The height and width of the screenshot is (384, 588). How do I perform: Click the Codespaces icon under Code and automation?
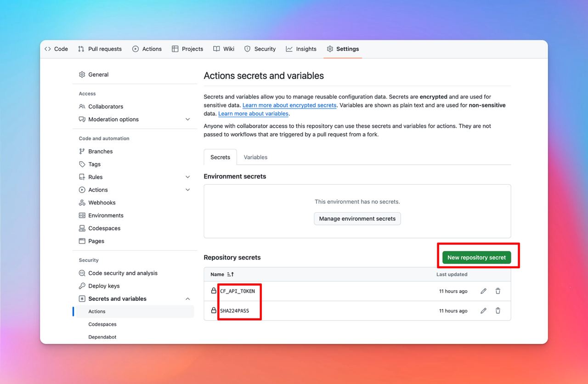[x=82, y=228]
